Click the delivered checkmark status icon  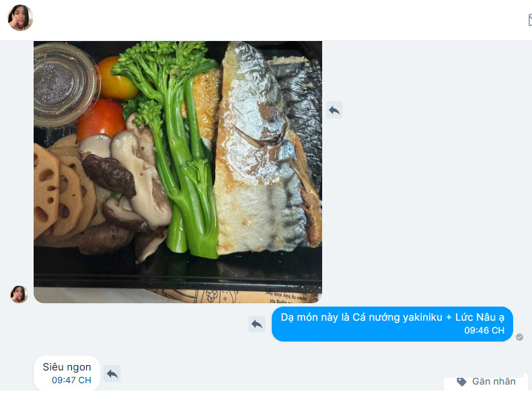click(x=519, y=337)
